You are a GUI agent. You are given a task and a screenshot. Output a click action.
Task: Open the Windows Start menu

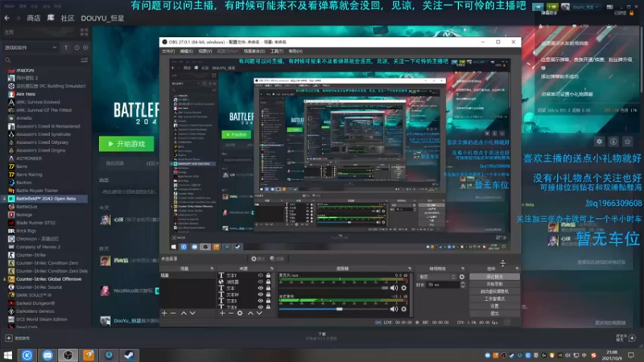point(7,355)
